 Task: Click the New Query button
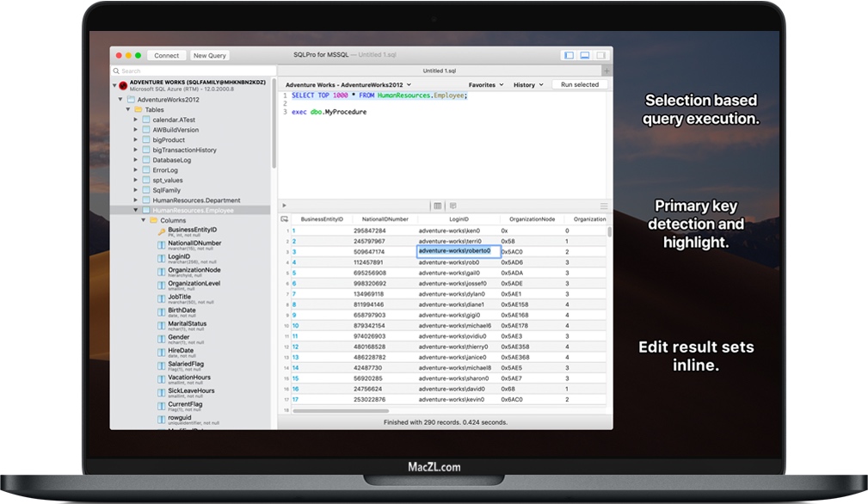(209, 55)
